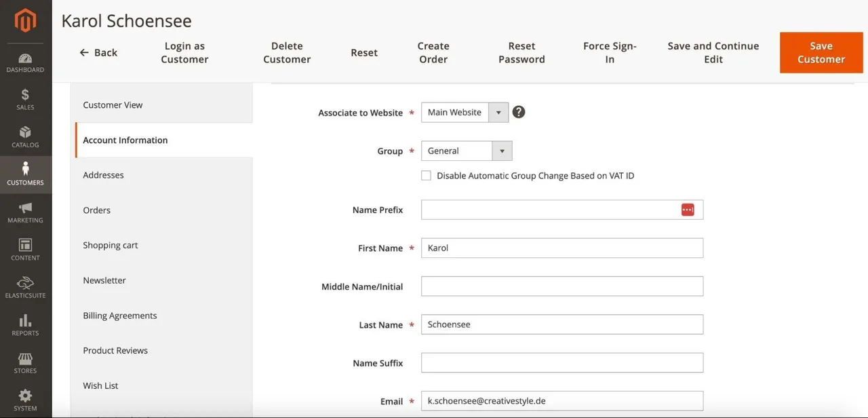Go Back using the Back button

coord(98,52)
